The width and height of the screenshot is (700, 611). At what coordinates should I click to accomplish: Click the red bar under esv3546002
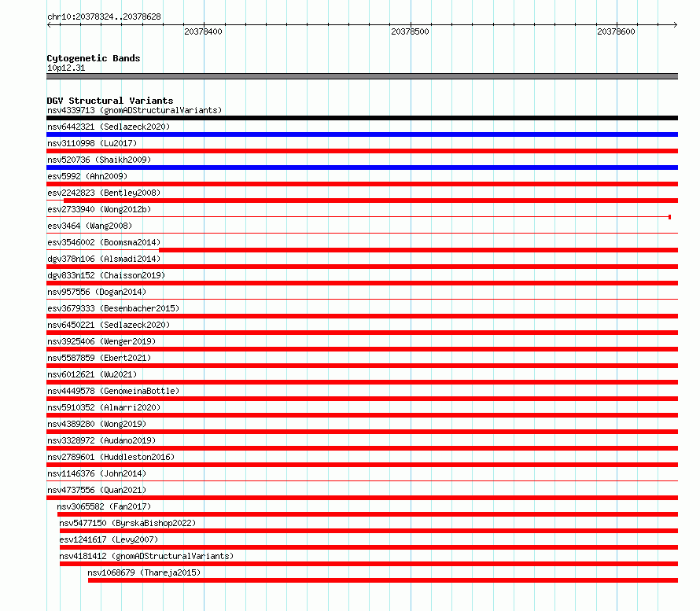(x=418, y=250)
